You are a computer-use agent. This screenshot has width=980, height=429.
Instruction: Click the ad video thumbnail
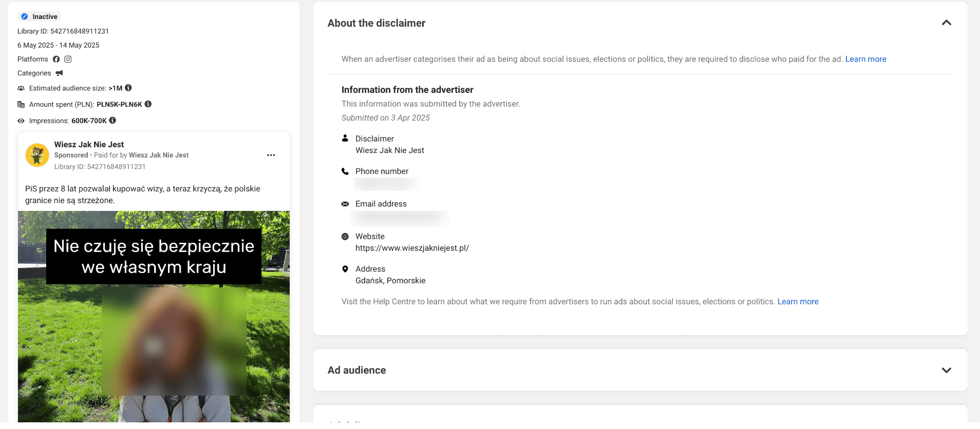point(154,317)
